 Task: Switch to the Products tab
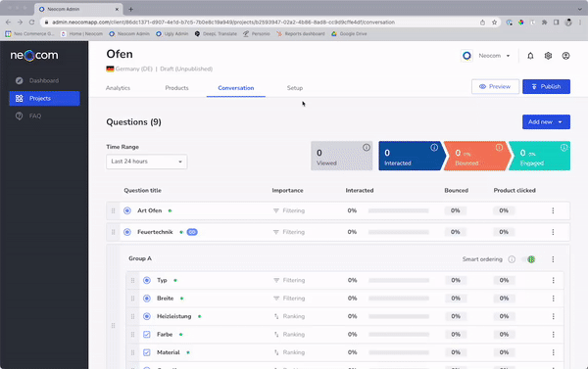tap(176, 88)
